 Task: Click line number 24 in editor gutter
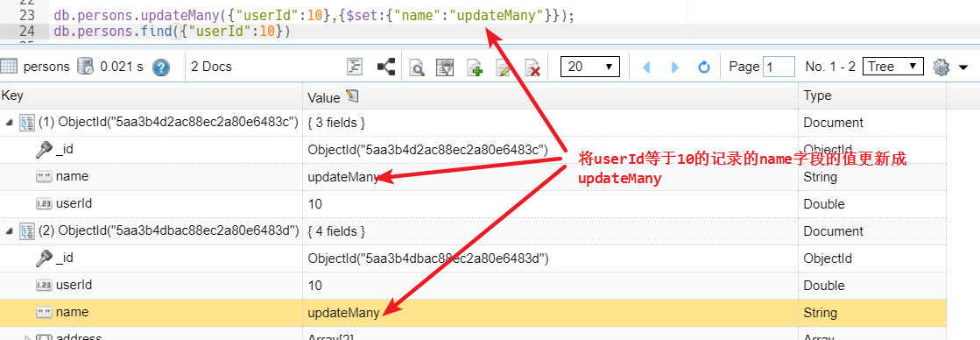click(27, 32)
